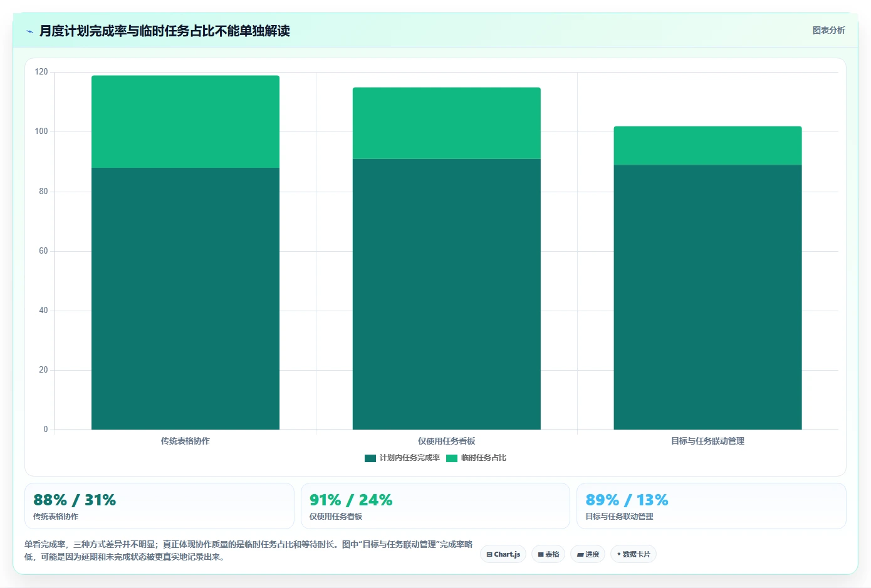Select the 进度 tag chip

pyautogui.click(x=588, y=554)
